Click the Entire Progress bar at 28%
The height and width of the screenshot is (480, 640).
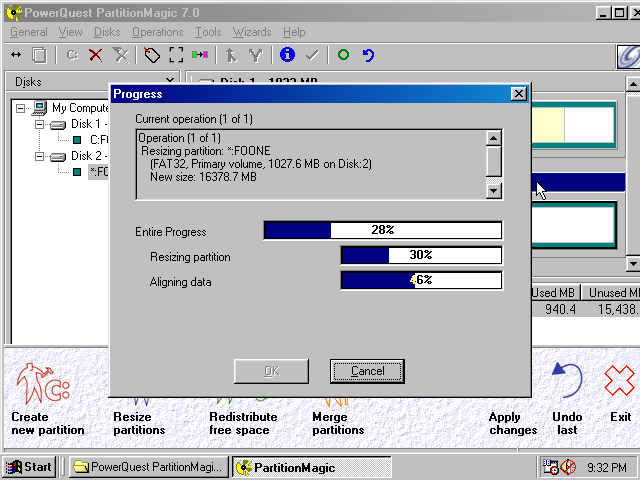pos(383,230)
